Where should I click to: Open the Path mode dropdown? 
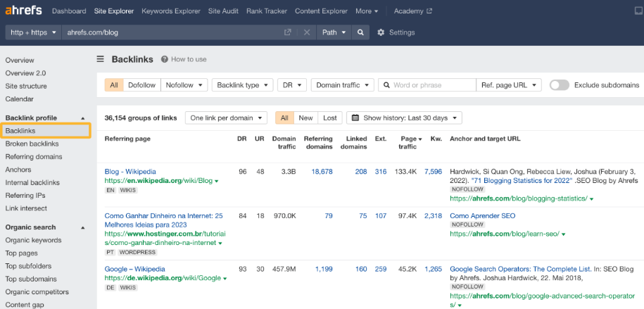click(334, 32)
